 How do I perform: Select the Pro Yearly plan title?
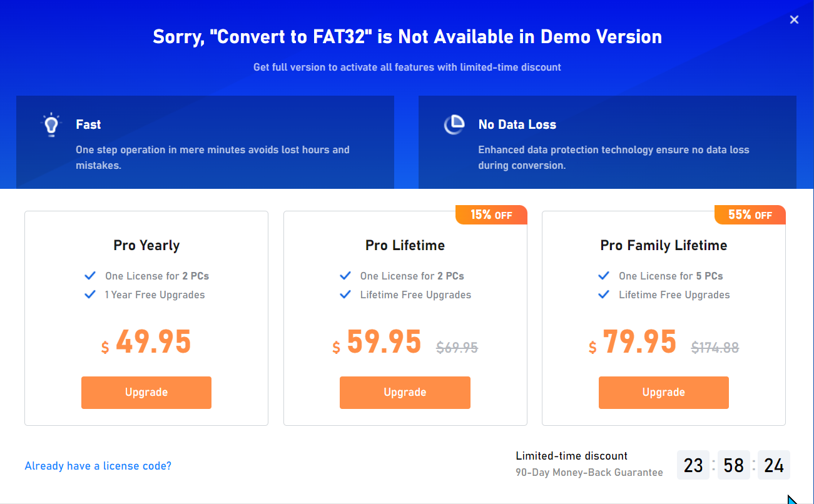[x=146, y=246]
